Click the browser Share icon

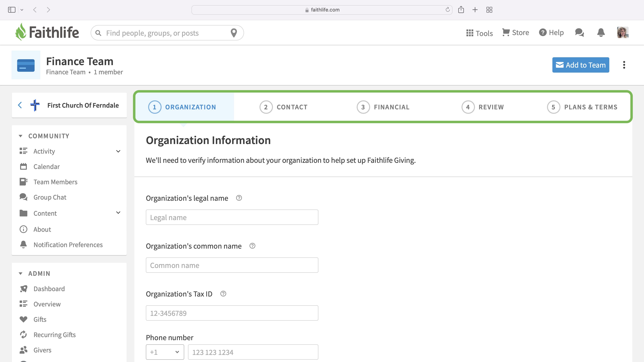point(461,10)
